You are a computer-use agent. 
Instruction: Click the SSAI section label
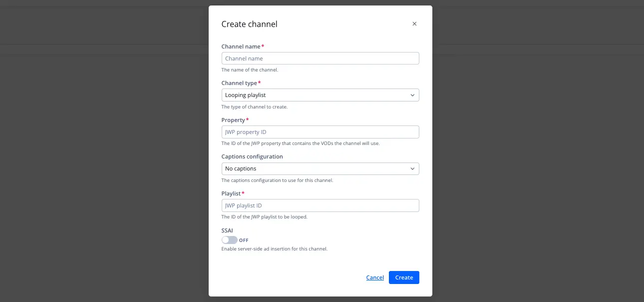[x=227, y=230]
